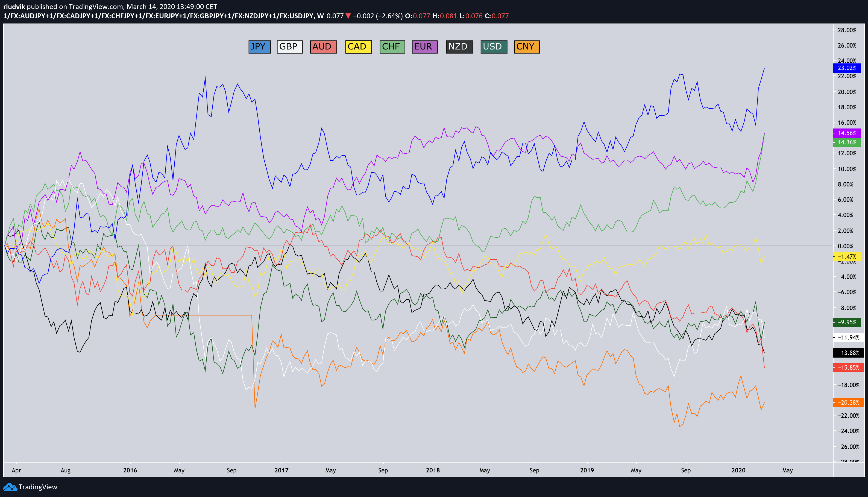The height and width of the screenshot is (497, 868).
Task: Click the TradingView cloud logo icon
Action: click(x=10, y=487)
